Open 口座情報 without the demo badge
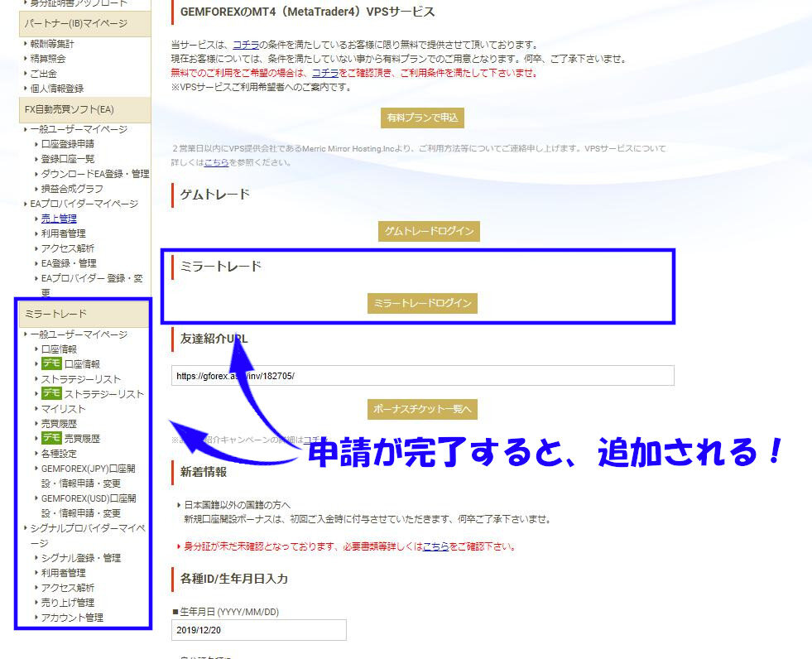This screenshot has width=812, height=659. [59, 349]
